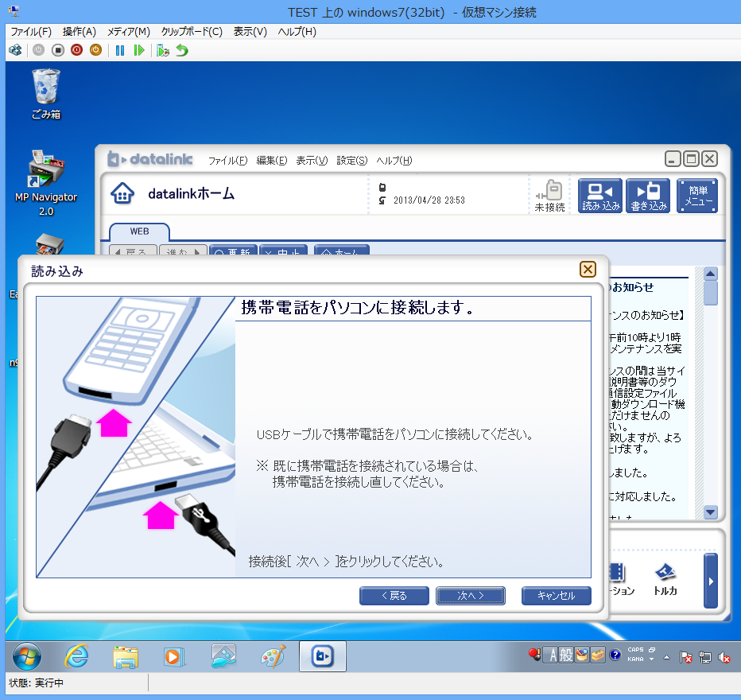The height and width of the screenshot is (700, 741).
Task: Click the 次へ > next button
Action: click(x=470, y=596)
